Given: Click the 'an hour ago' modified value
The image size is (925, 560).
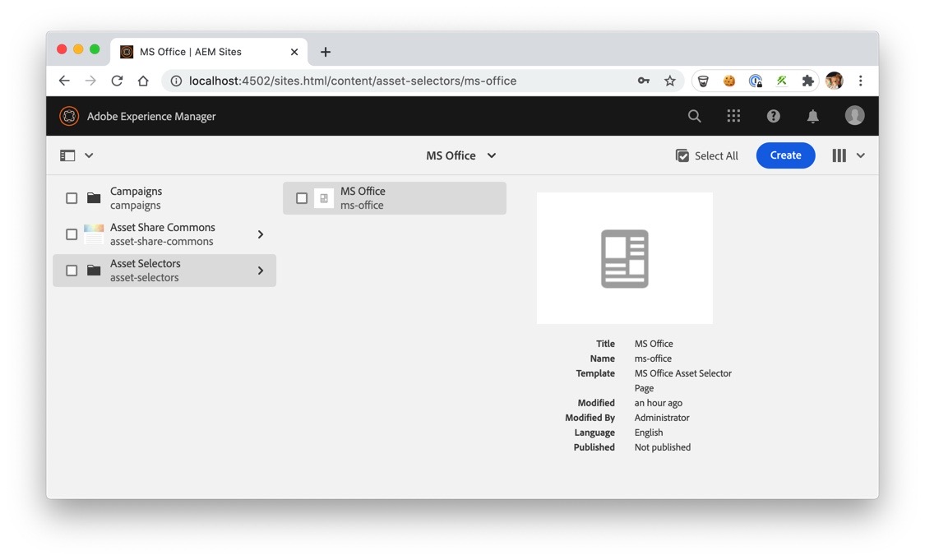Looking at the screenshot, I should point(659,403).
